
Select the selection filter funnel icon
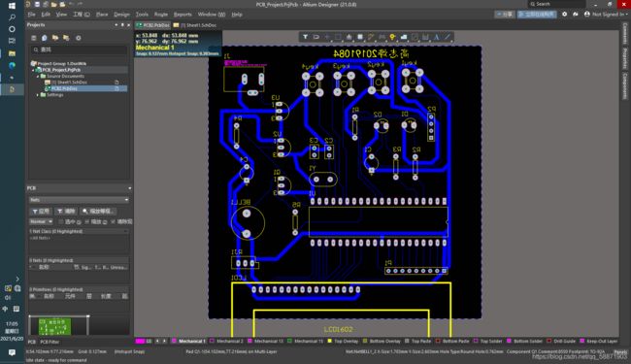305,37
